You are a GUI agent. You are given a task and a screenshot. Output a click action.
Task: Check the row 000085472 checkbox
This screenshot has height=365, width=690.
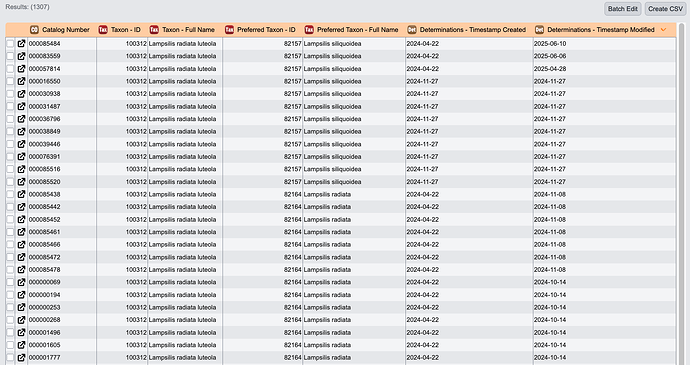pos(10,257)
